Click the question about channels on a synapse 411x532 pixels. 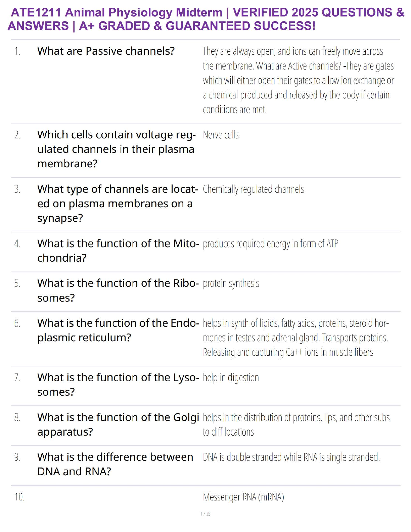point(118,204)
